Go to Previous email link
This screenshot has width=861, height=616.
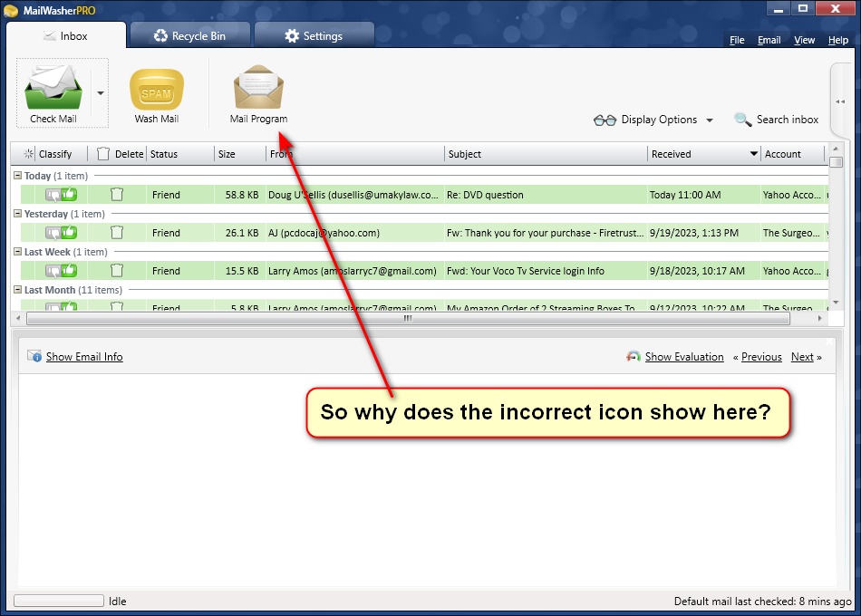761,357
